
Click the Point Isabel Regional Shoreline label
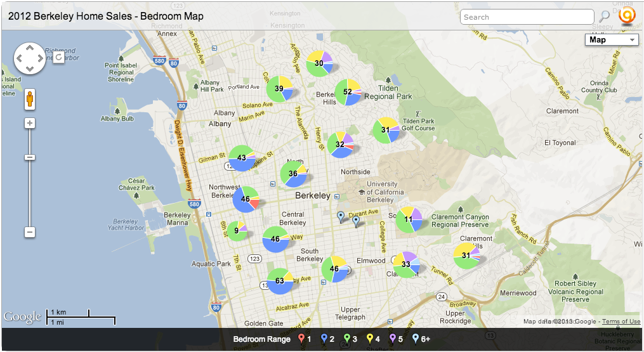[x=121, y=72]
